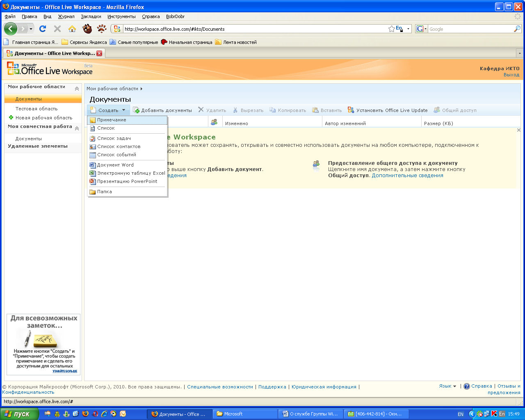Click the shared-status column header icon
The width and height of the screenshot is (525, 420).
point(214,122)
